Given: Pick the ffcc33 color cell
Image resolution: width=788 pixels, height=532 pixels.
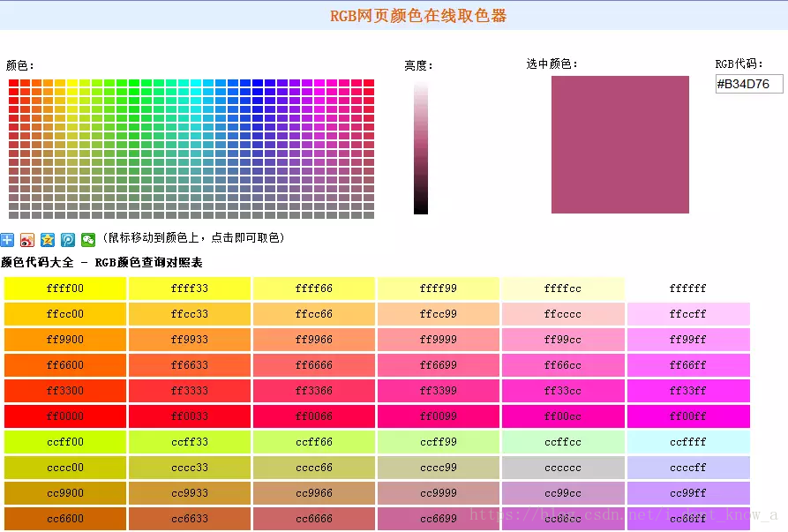Looking at the screenshot, I should (190, 314).
